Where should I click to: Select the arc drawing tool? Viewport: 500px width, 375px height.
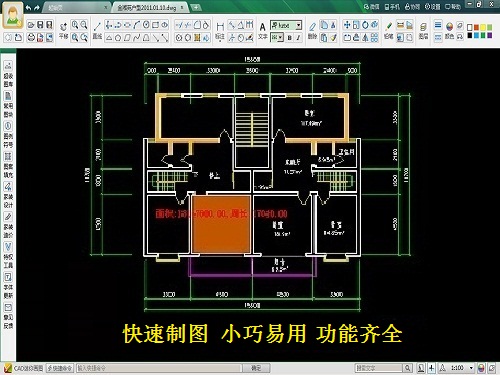(137, 25)
